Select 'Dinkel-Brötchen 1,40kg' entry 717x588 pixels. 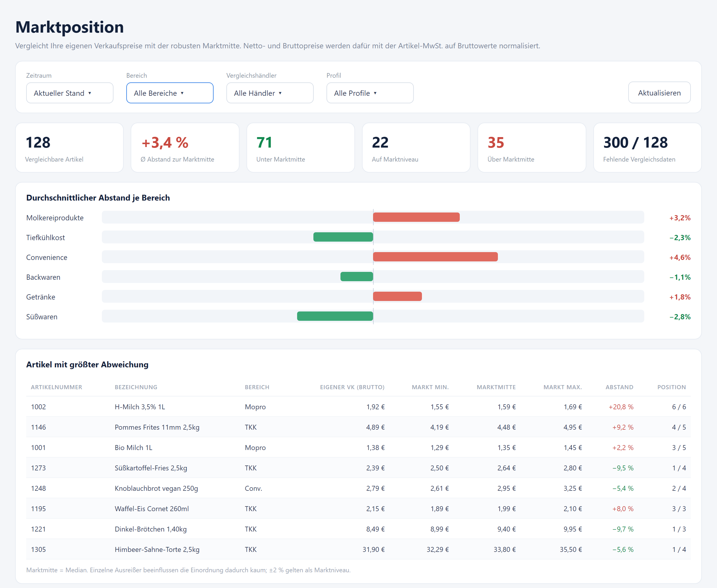point(151,529)
